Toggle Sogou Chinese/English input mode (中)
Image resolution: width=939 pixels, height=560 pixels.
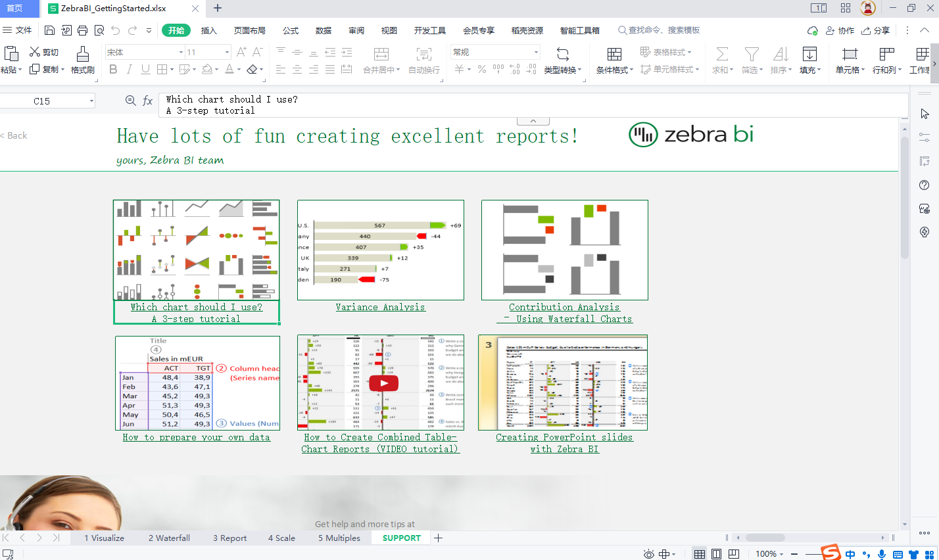pyautogui.click(x=850, y=554)
